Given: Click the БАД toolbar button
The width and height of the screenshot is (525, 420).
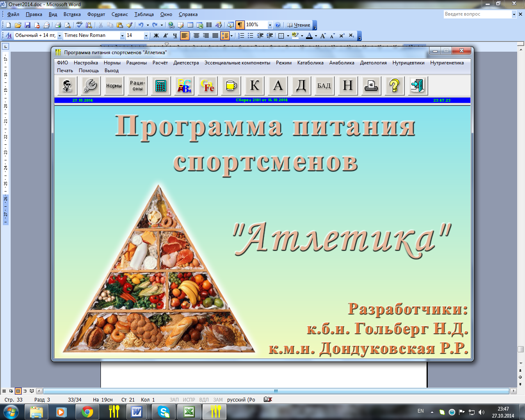Looking at the screenshot, I should pos(324,86).
